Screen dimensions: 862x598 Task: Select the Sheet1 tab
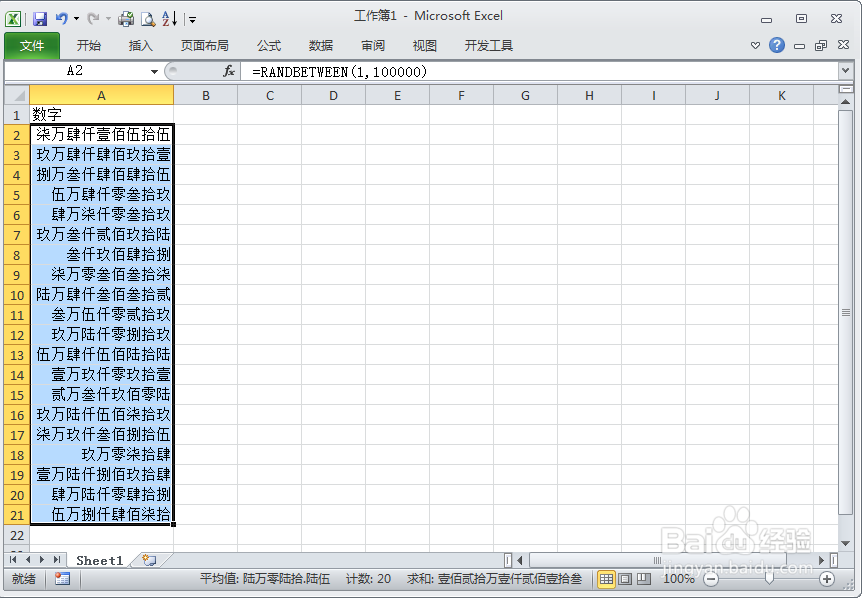[99, 561]
